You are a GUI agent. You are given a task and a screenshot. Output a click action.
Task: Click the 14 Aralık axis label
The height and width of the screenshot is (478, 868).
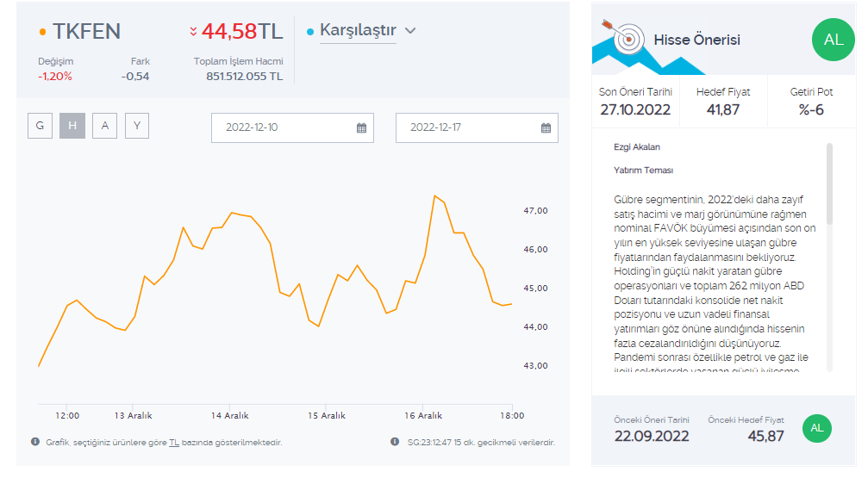point(230,415)
